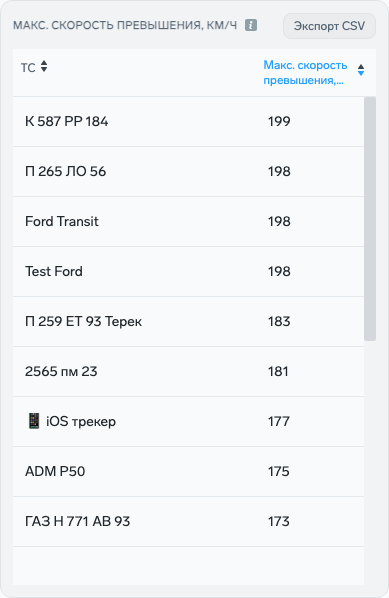Select ГАЗ Н 771 АВ 93 row

pos(188,521)
